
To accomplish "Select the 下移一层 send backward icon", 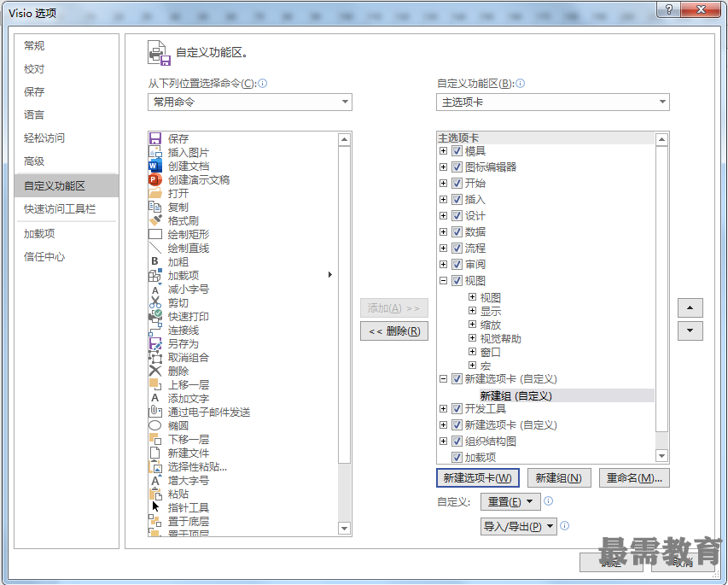I will 155,439.
